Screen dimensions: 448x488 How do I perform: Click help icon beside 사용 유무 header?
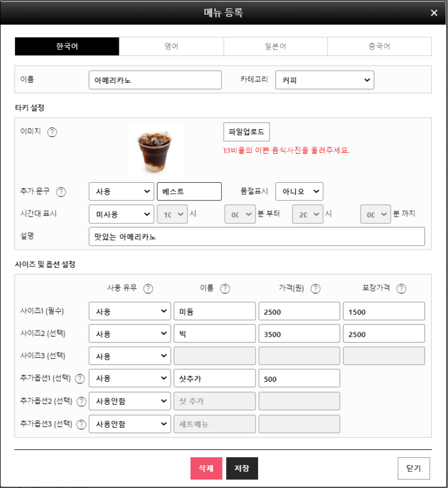[148, 289]
